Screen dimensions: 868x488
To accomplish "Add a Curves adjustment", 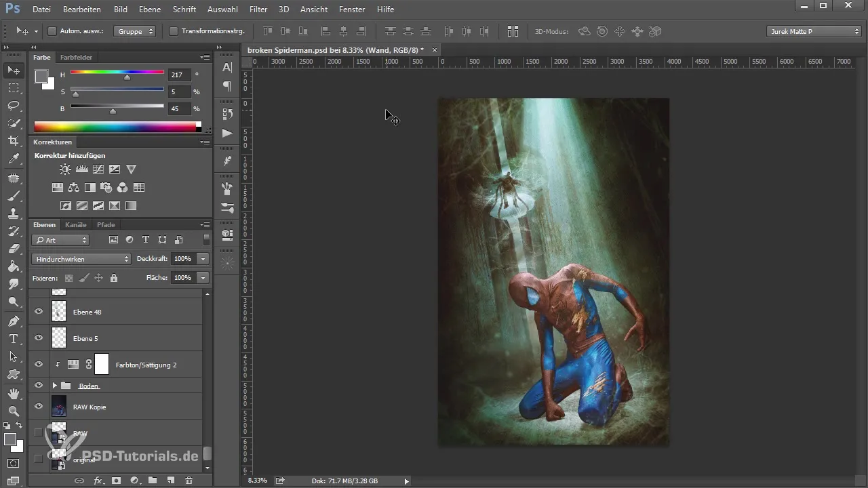I will (x=98, y=169).
